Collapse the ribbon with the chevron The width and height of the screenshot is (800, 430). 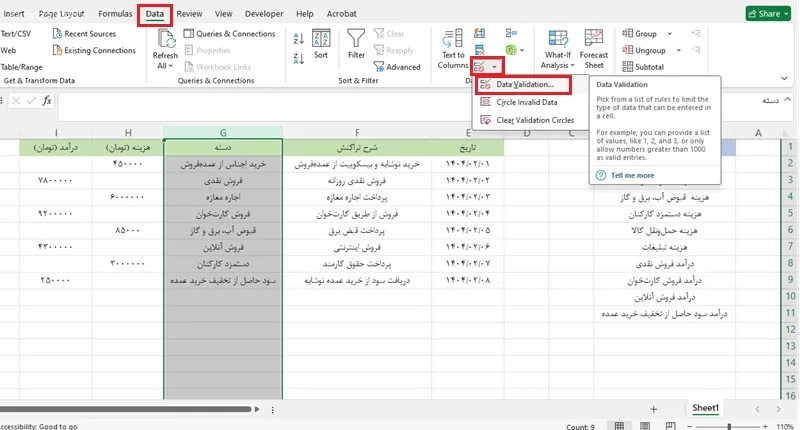(x=784, y=78)
